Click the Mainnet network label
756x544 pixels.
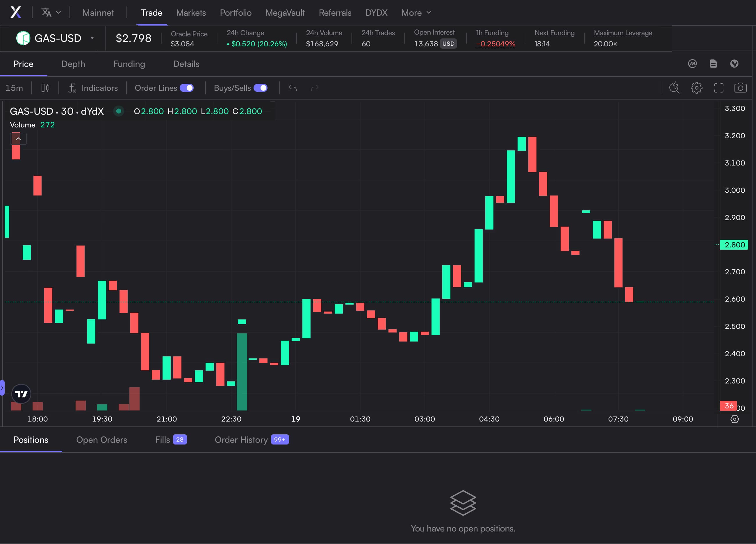coord(98,13)
